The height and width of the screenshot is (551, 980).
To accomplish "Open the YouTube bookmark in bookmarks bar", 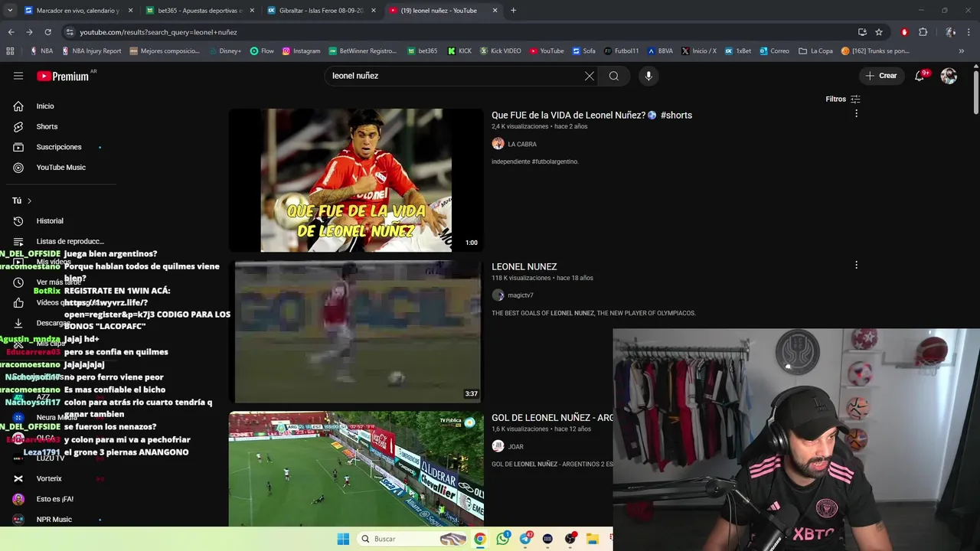I will (546, 51).
